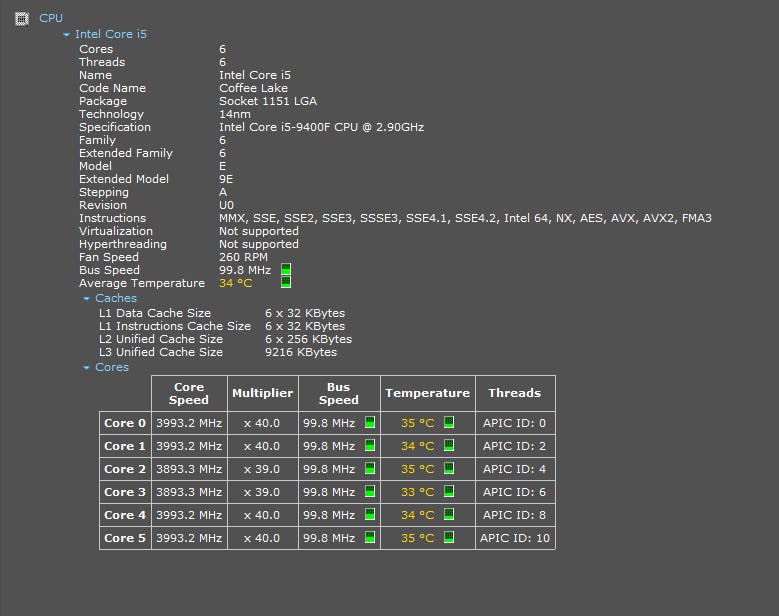
Task: Select the Core 5 row label
Action: pyautogui.click(x=125, y=538)
